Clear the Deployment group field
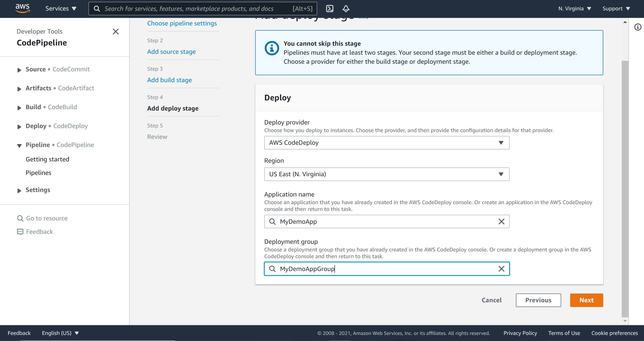644x341 pixels. tap(501, 269)
